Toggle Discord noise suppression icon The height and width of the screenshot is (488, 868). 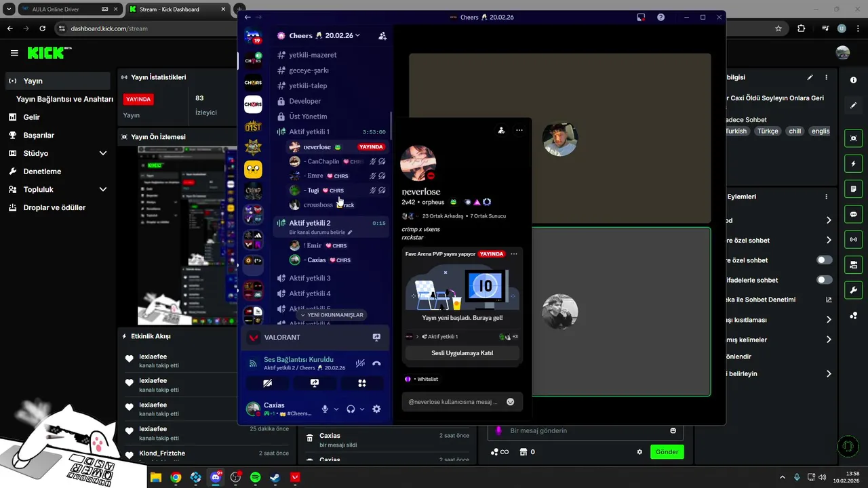click(360, 363)
